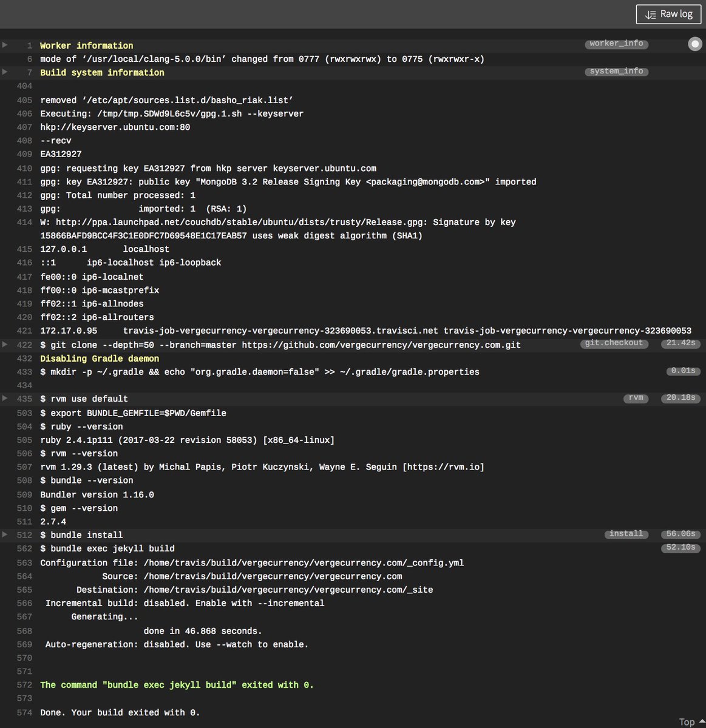Image resolution: width=706 pixels, height=728 pixels.
Task: Click the 'Worker information' heading text
Action: 87,45
